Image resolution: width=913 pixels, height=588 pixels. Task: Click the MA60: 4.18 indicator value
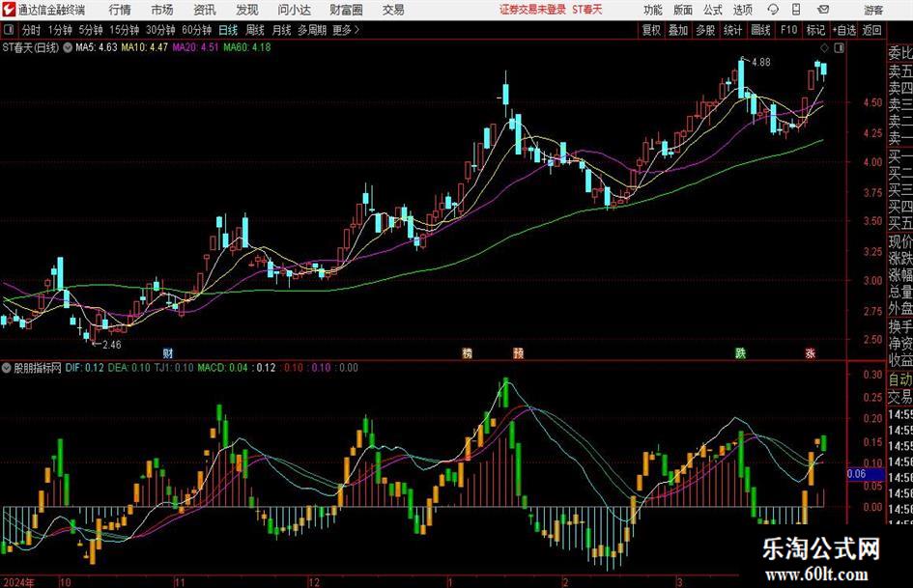pyautogui.click(x=247, y=47)
